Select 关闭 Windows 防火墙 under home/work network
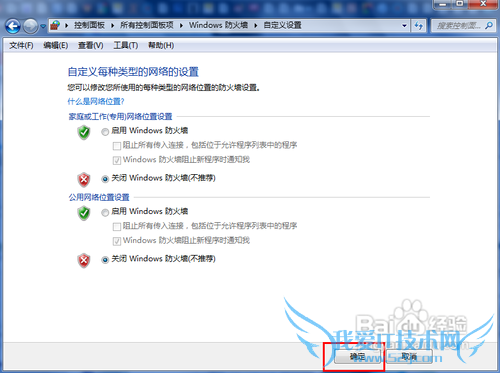The image size is (500, 373). [x=105, y=179]
